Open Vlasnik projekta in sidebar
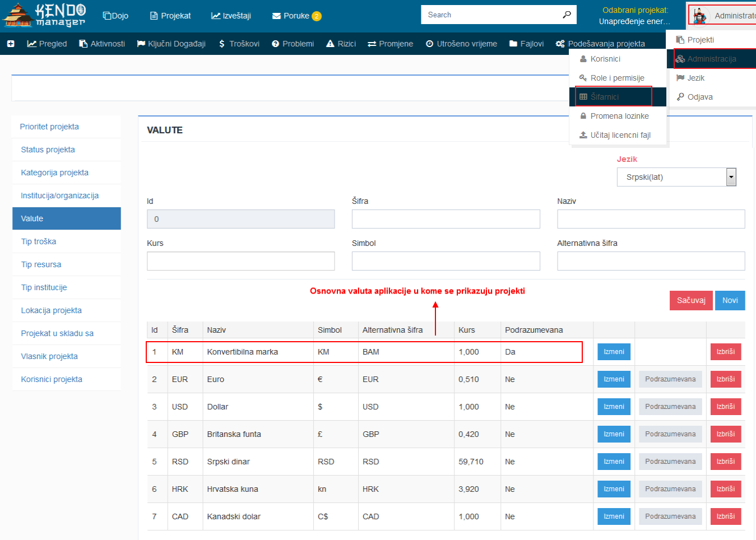The width and height of the screenshot is (756, 540). (67, 356)
